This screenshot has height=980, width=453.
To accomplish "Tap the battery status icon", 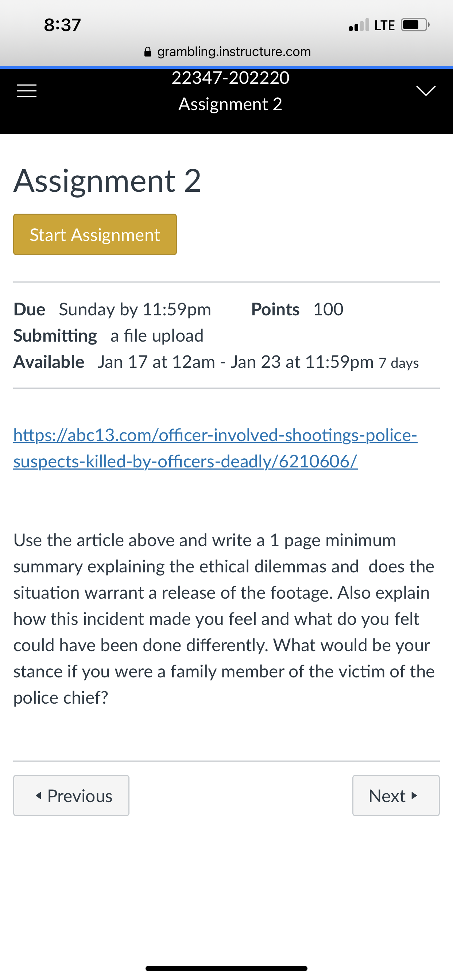I will coord(415,25).
